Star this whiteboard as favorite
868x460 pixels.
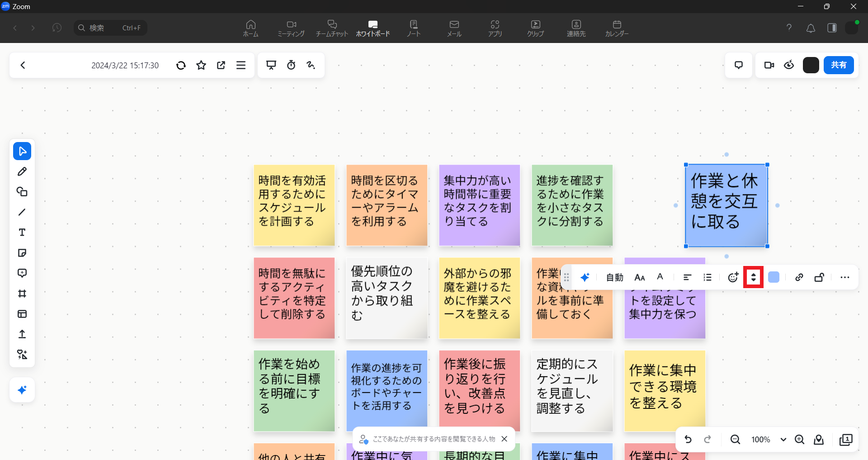coord(201,65)
